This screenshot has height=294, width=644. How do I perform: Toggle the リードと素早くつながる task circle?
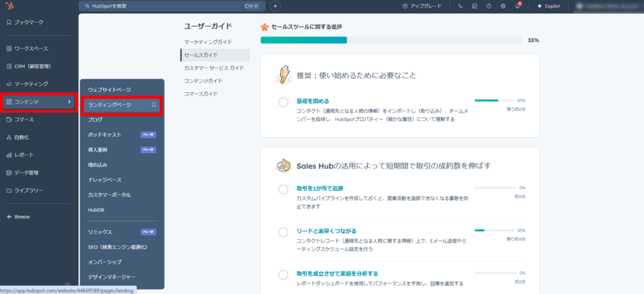coord(283,232)
